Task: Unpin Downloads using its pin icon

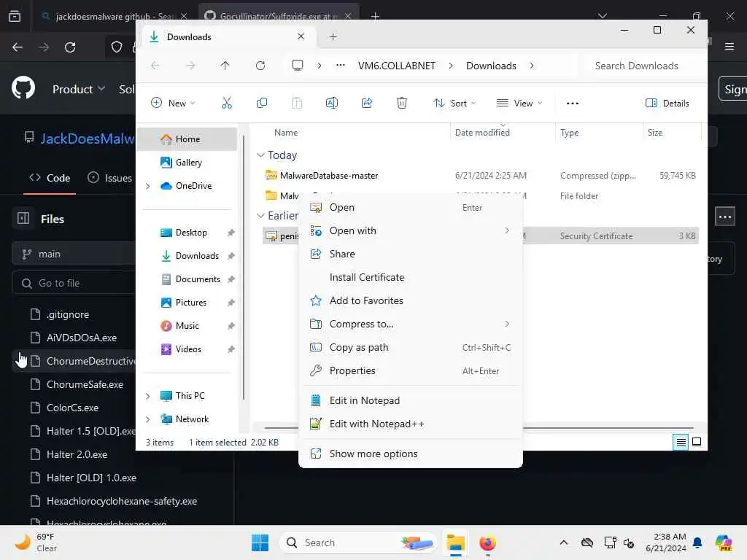Action: [231, 256]
